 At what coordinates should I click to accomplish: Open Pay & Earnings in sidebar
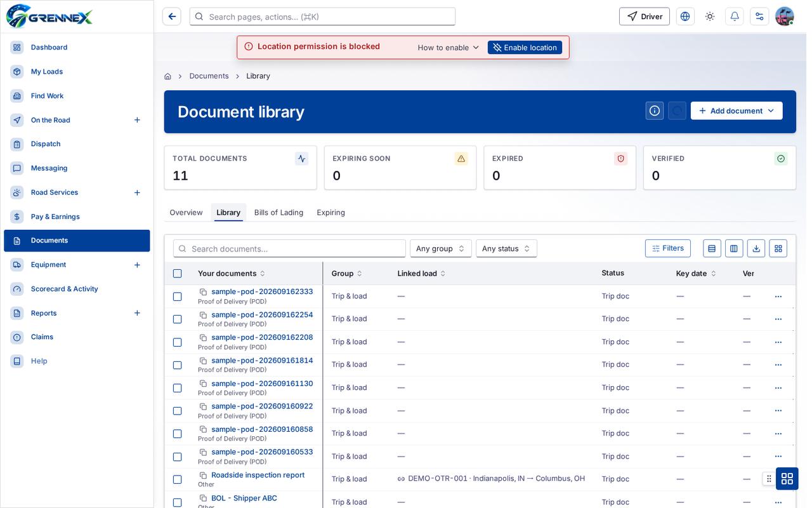(x=77, y=217)
